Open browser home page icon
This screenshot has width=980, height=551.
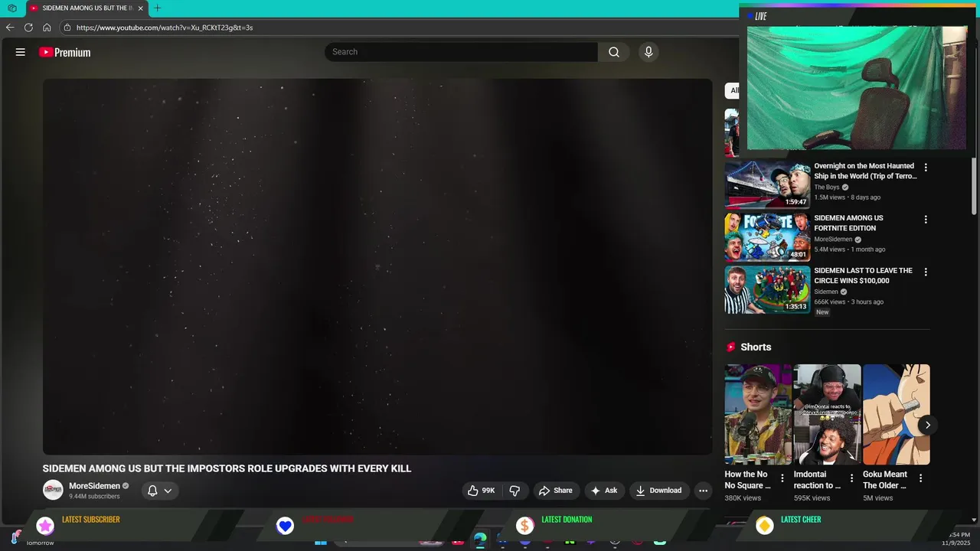(47, 28)
